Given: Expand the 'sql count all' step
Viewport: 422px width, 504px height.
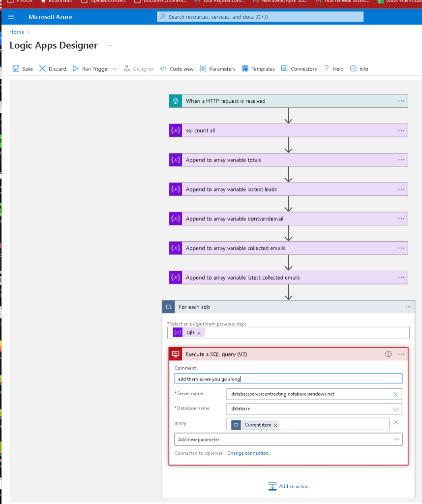Looking at the screenshot, I should tap(288, 130).
